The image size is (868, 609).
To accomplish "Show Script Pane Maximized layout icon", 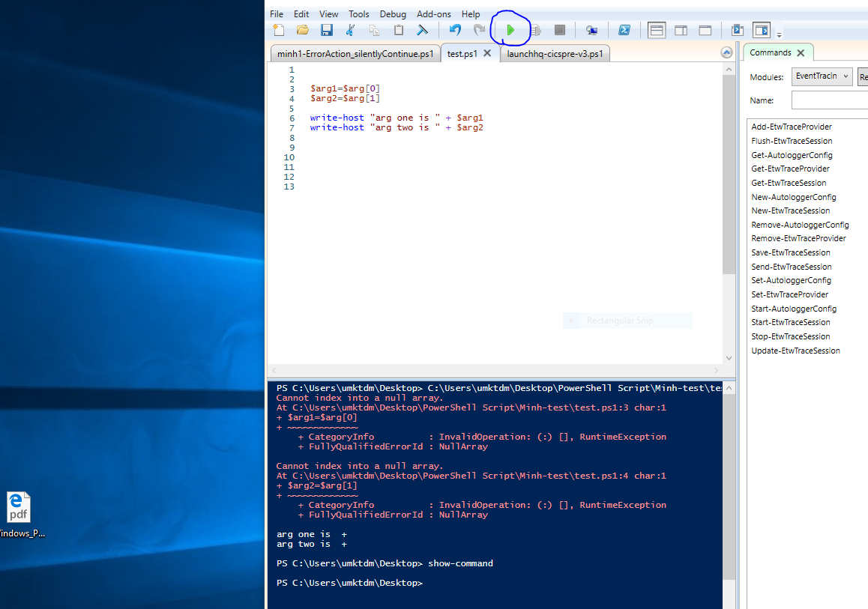I will pos(705,30).
